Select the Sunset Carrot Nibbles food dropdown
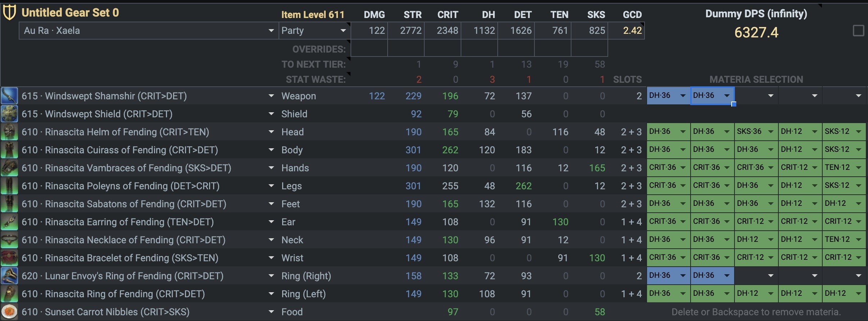Screen dimensions: 868x321 [271, 312]
